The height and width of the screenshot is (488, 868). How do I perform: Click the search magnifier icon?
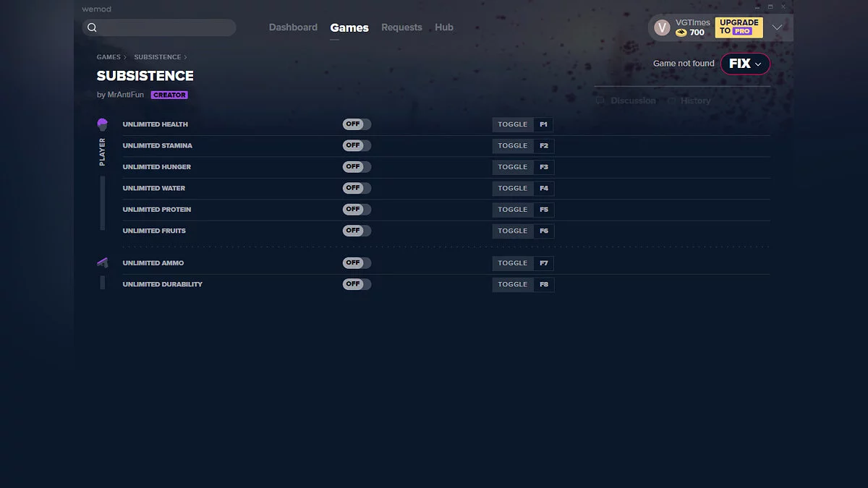[x=92, y=27]
